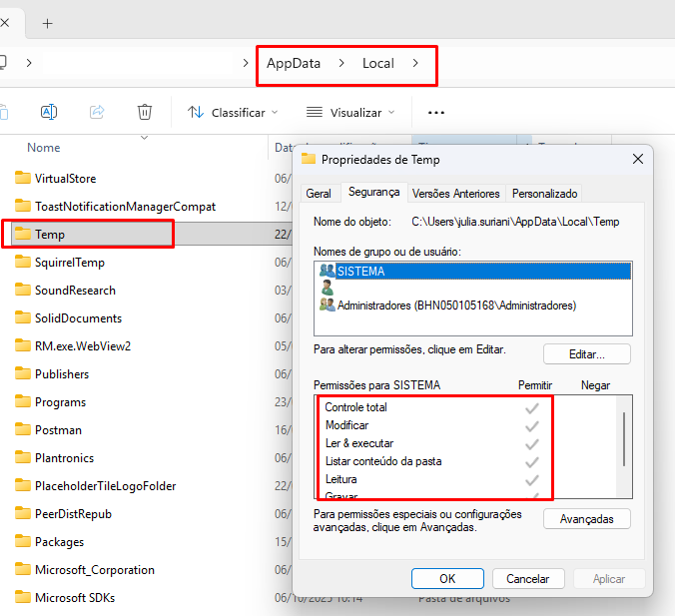Screen dimensions: 675x616
Task: Click Listar conteúdo da pasta permission
Action: pos(432,461)
